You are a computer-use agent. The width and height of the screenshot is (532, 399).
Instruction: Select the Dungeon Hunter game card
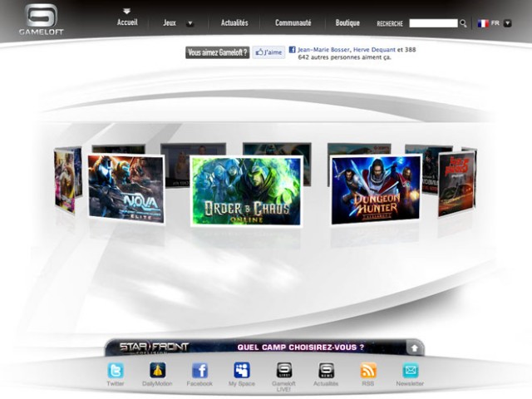coord(376,190)
